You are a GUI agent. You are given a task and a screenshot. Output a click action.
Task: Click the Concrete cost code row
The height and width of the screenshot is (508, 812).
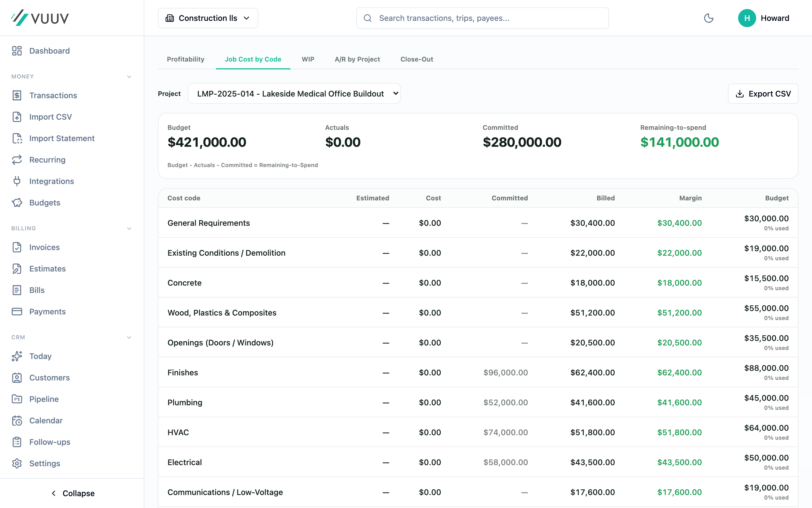(478, 283)
